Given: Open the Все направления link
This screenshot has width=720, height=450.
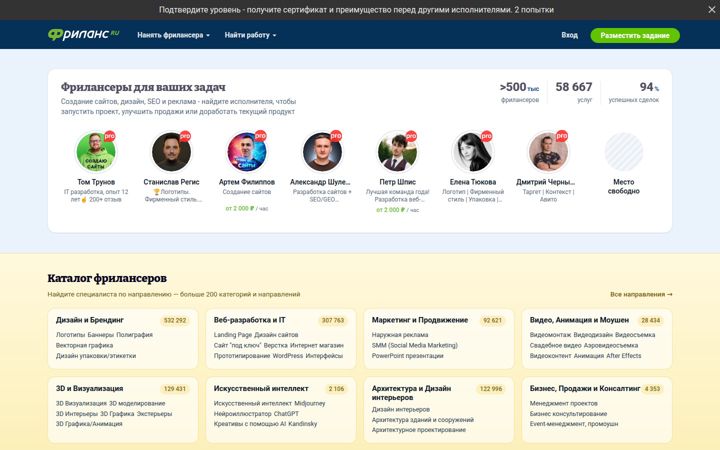Looking at the screenshot, I should tap(641, 294).
